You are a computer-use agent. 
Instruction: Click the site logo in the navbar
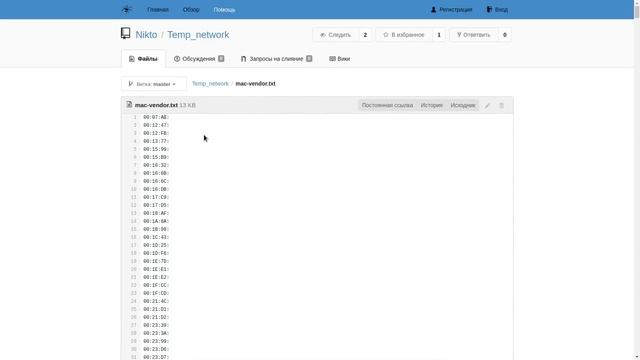[127, 9]
